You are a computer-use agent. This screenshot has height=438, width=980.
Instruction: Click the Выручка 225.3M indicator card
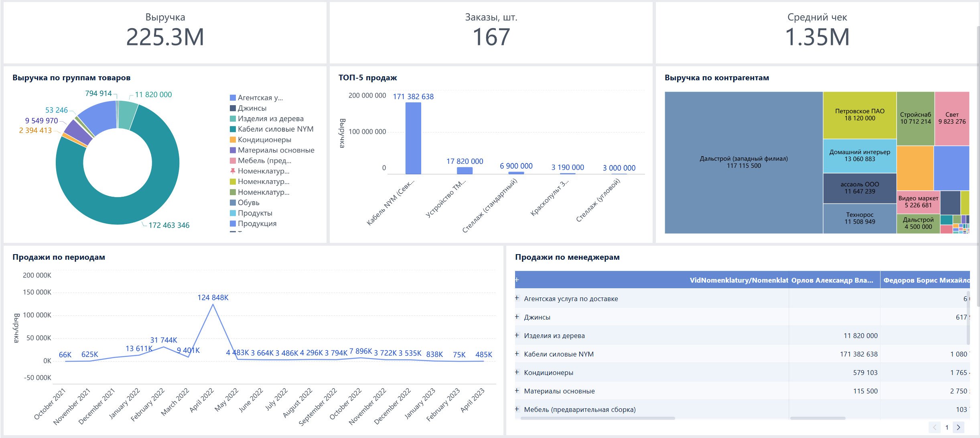tap(165, 33)
